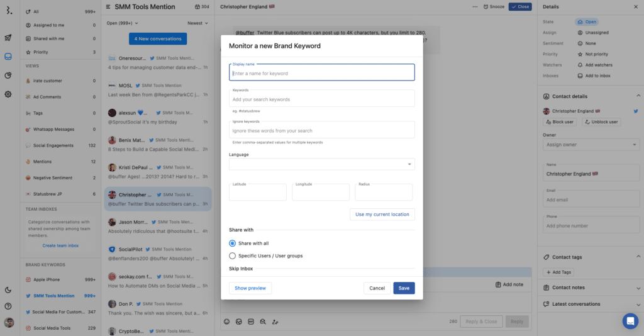Select Specific Users / User groups radio
Viewport: 644px width, 336px height.
233,255
